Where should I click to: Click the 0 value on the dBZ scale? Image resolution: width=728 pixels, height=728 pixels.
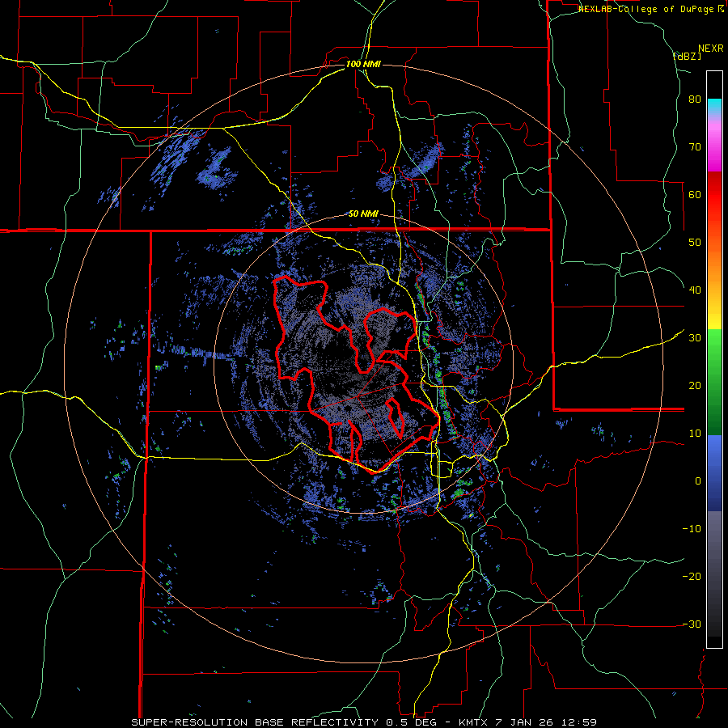pos(698,481)
